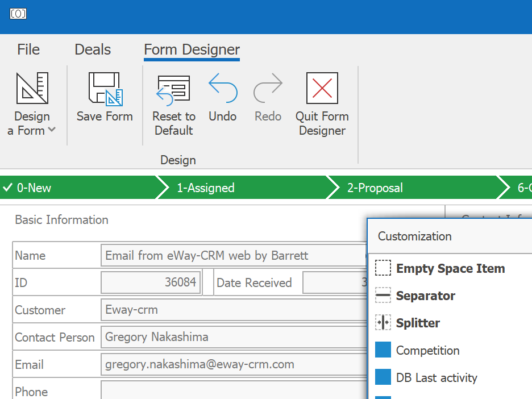Click the Competition entry label
Screen dimensions: 532x399
click(x=427, y=351)
